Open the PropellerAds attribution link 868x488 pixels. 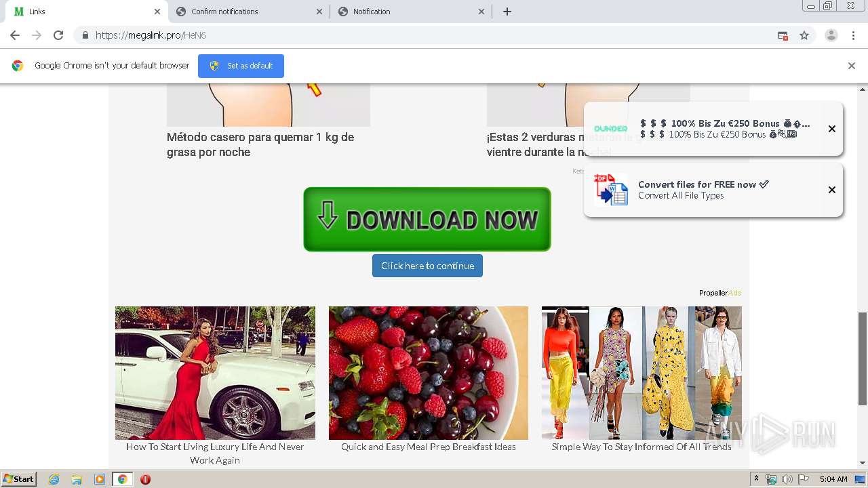720,293
